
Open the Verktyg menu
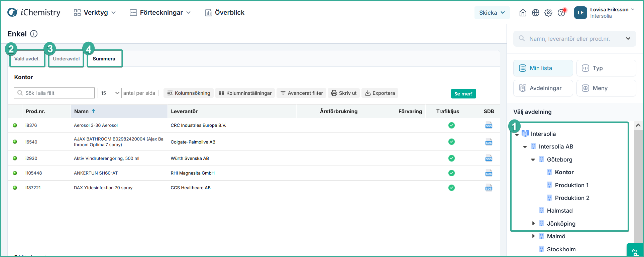(x=95, y=12)
